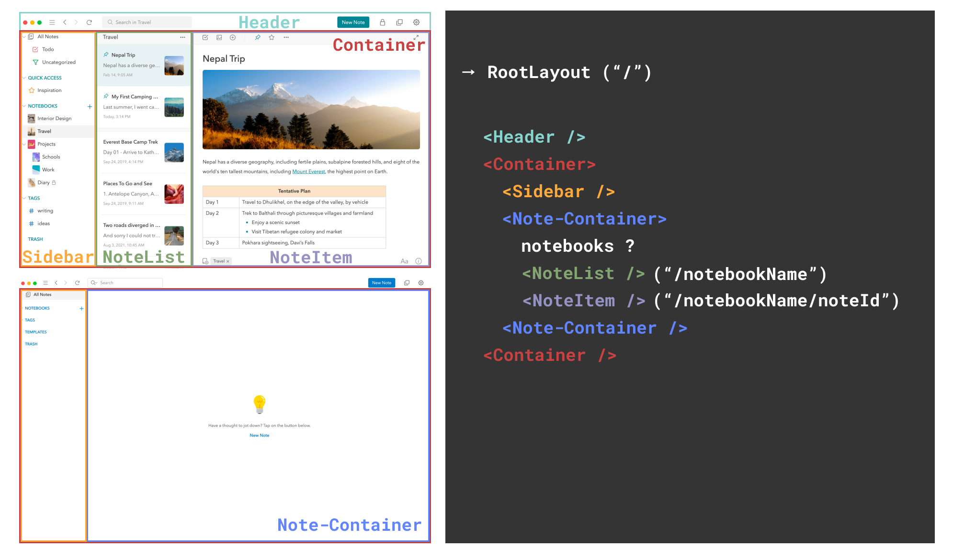
Task: Select the Interior Design notebook
Action: pos(54,119)
